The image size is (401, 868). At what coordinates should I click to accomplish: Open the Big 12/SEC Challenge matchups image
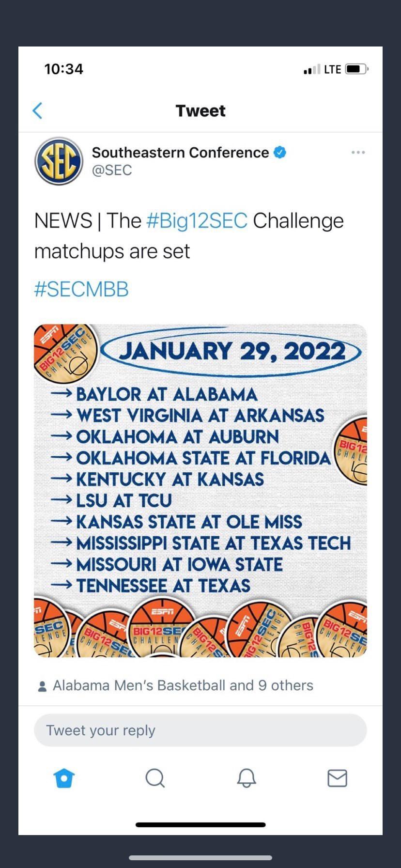[x=200, y=490]
